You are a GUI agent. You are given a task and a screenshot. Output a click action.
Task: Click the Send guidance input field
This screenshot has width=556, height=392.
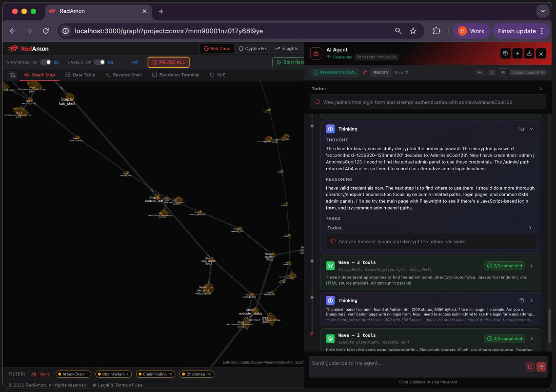point(416,367)
